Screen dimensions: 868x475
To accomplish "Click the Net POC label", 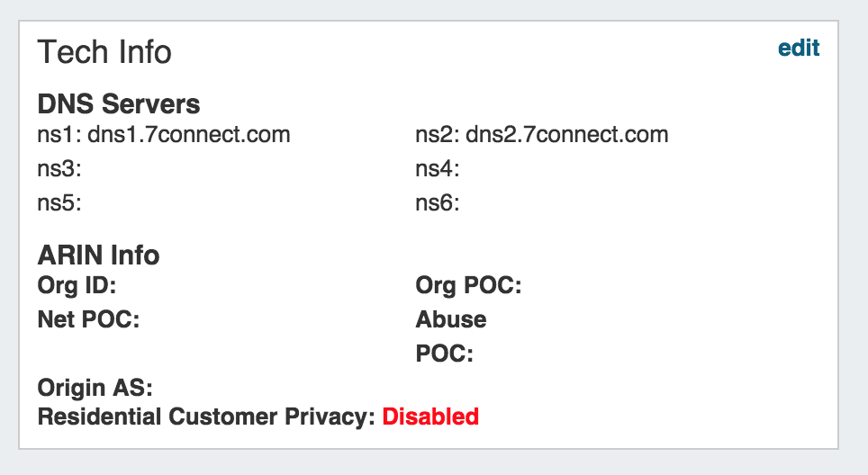I will pyautogui.click(x=88, y=319).
